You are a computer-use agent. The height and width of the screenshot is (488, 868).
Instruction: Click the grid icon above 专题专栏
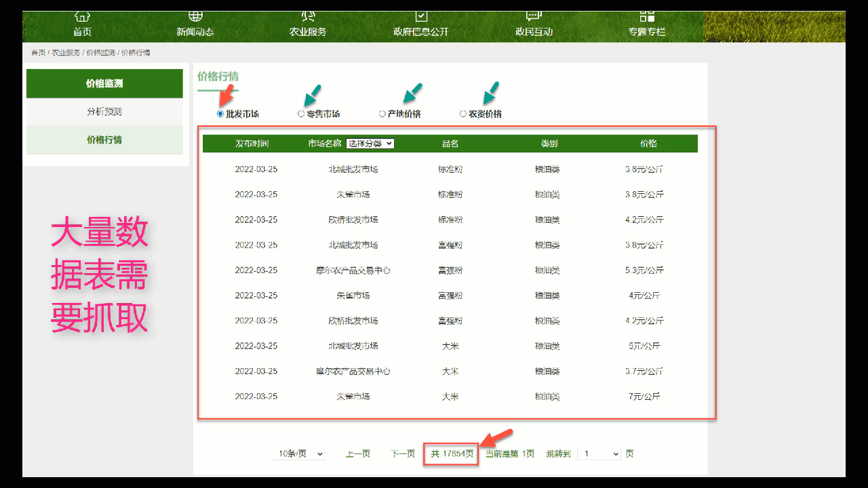tap(647, 16)
